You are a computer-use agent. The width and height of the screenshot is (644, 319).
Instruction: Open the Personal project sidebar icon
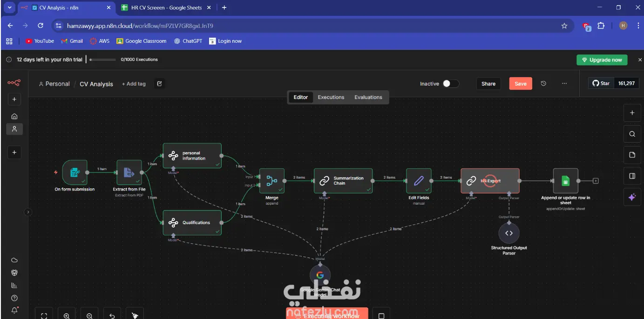pyautogui.click(x=14, y=129)
